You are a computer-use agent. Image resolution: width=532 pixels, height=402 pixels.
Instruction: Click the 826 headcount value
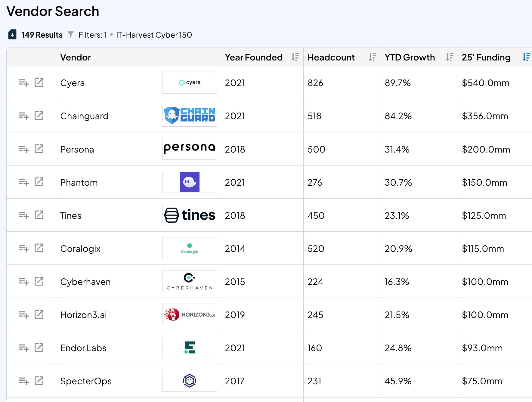pos(315,83)
